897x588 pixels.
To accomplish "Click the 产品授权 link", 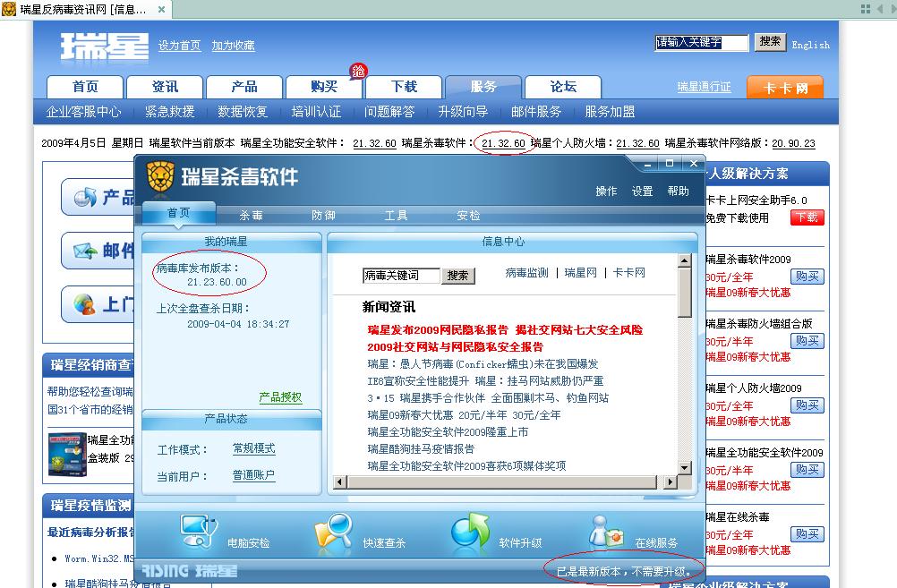I will tap(280, 397).
